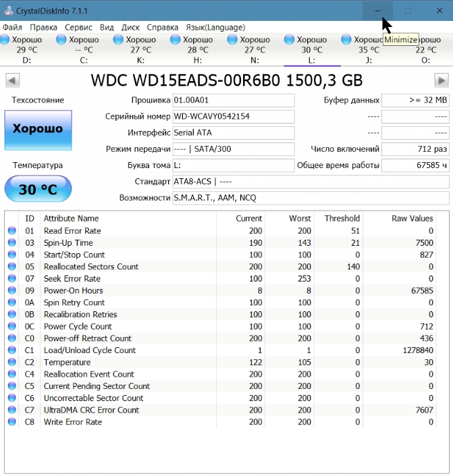Open the Файл menu
This screenshot has width=453, height=476.
[12, 27]
